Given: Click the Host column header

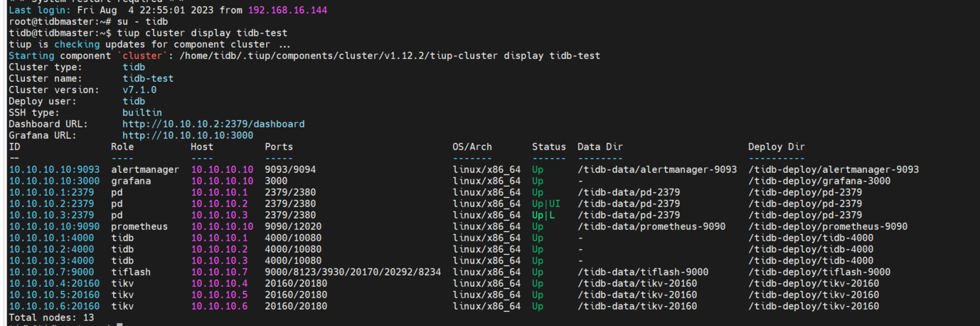Looking at the screenshot, I should (202, 147).
